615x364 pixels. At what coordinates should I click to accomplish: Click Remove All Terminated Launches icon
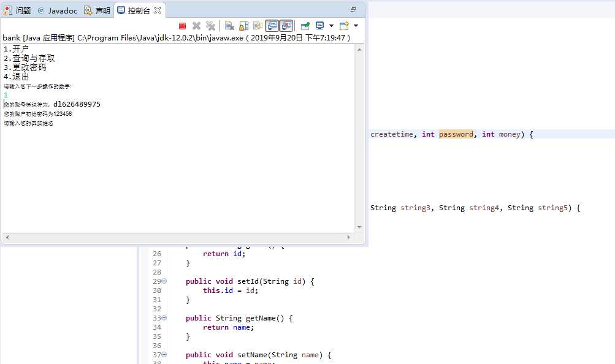(x=211, y=26)
